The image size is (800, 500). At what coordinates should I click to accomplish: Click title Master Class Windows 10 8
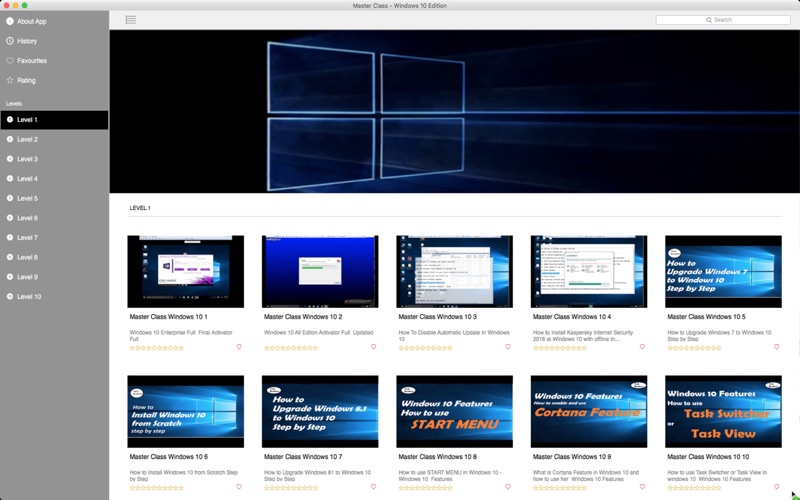click(x=437, y=457)
